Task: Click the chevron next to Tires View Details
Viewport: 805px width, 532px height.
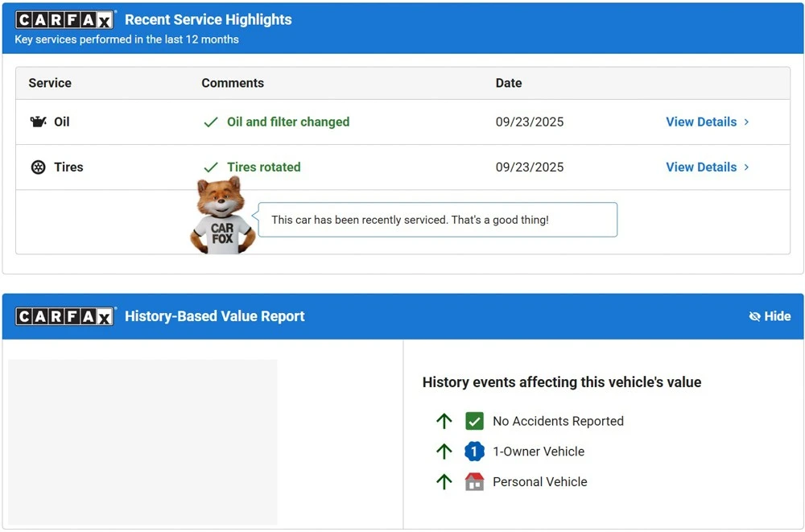Action: pyautogui.click(x=746, y=167)
